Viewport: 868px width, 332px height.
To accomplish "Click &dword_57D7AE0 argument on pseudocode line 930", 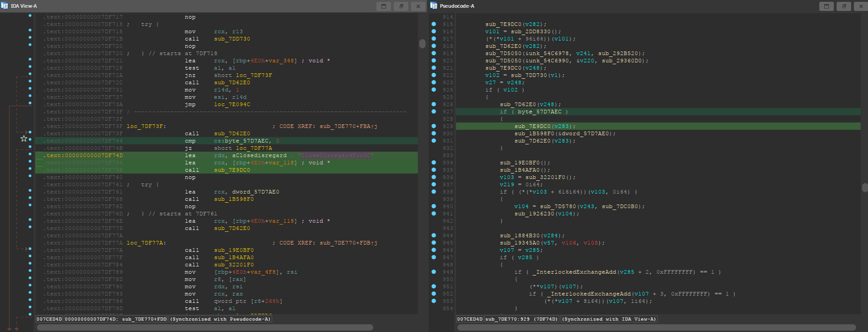I will click(585, 133).
